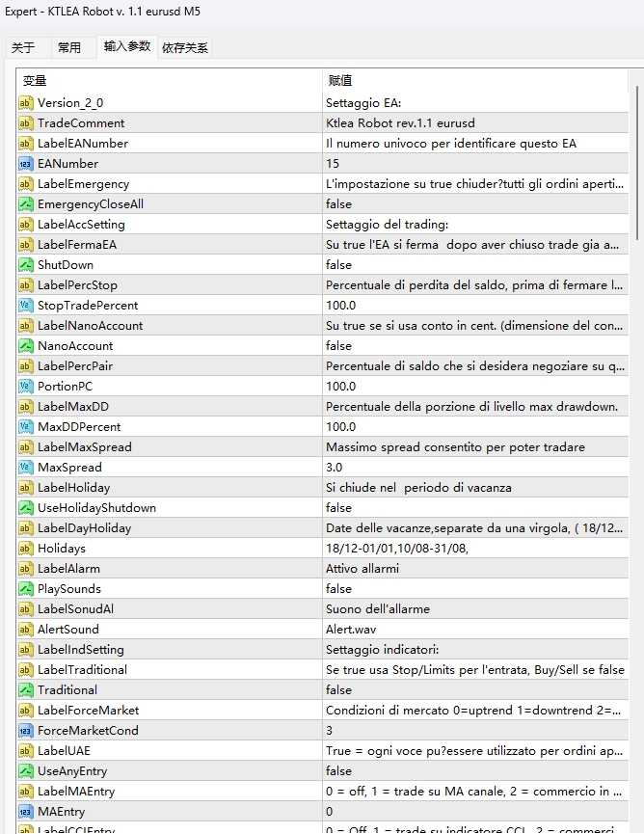Screen dimensions: 644x834
Task: Change NanoAccount false value
Action: [x=475, y=346]
